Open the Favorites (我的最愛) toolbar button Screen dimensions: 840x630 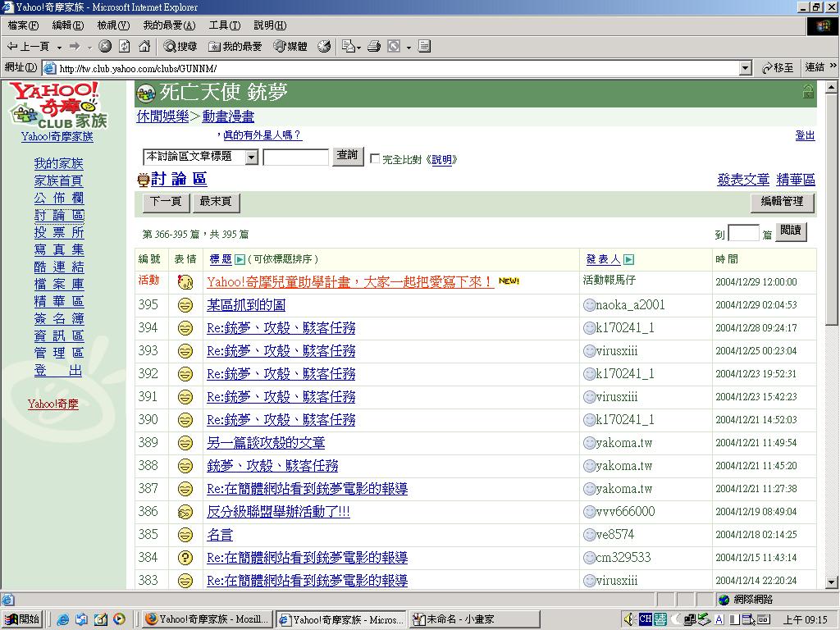point(235,47)
